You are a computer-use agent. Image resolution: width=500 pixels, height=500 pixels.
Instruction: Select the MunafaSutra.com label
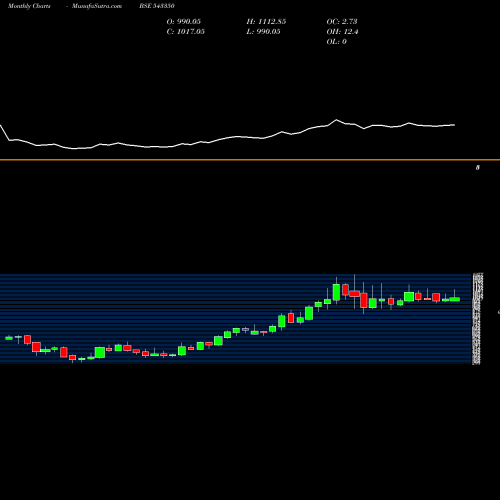[97, 6]
